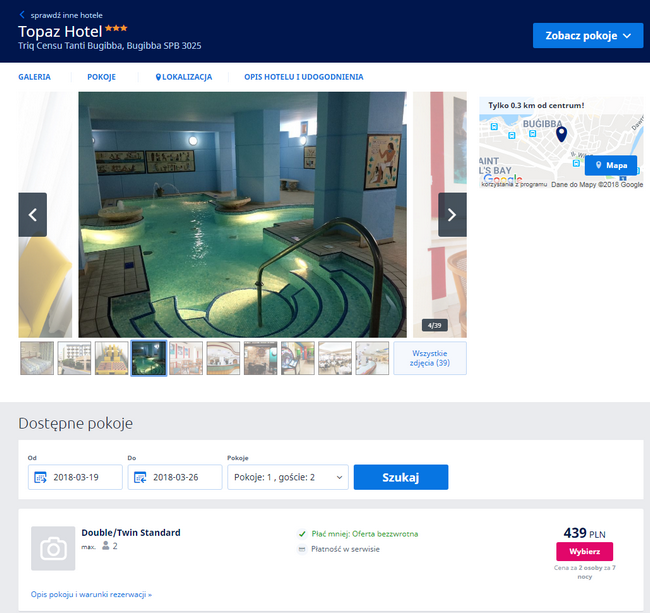Click the 'Do' date field 2018-03-26
The width and height of the screenshot is (650, 613).
[175, 477]
